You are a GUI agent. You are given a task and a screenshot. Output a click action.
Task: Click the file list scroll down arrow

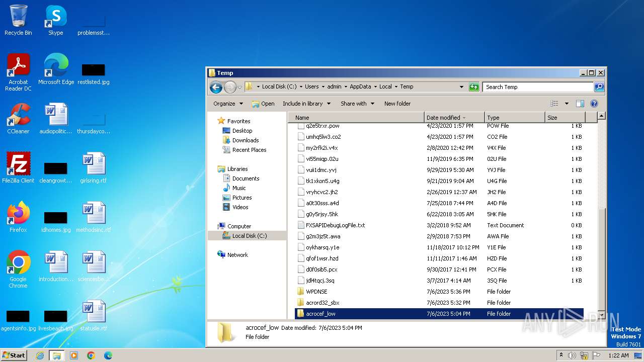click(601, 315)
